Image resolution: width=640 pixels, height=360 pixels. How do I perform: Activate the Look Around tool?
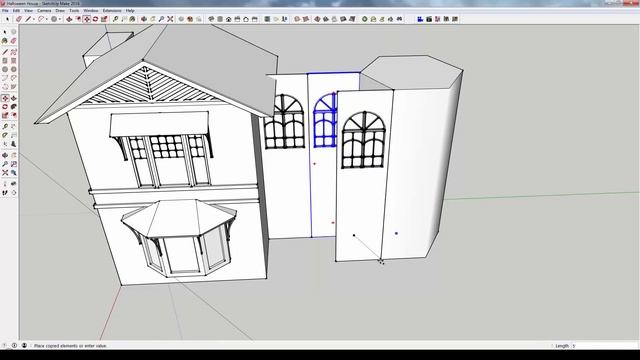pyautogui.click(x=13, y=184)
